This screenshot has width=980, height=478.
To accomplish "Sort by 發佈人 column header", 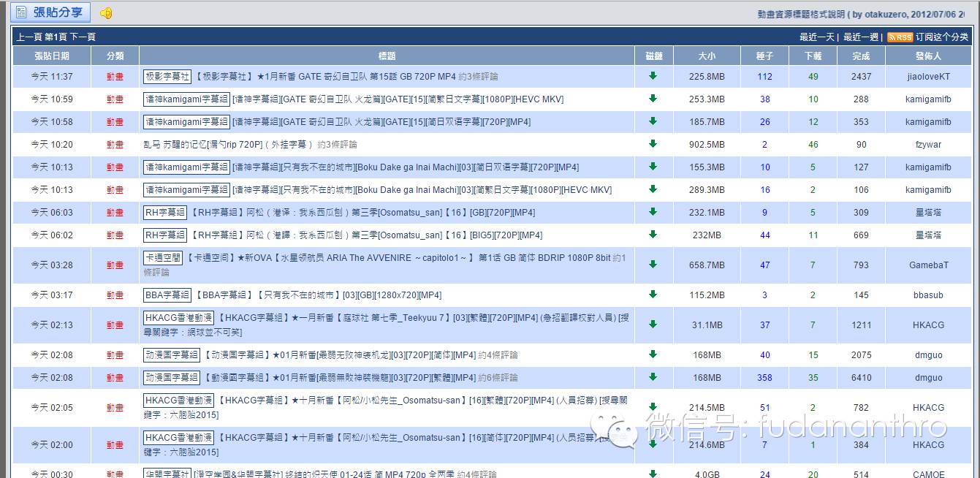I will [x=929, y=56].
